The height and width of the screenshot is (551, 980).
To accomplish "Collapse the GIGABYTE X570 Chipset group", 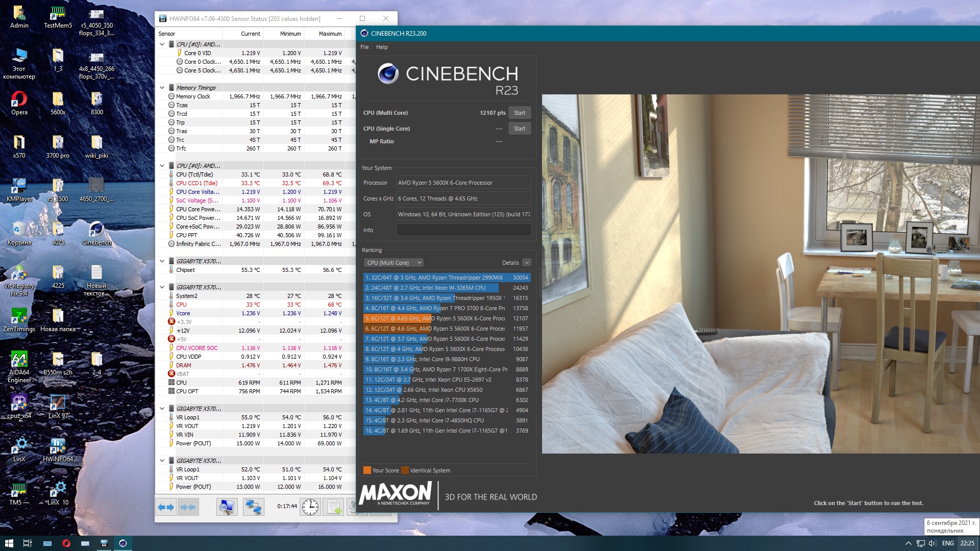I will 162,261.
